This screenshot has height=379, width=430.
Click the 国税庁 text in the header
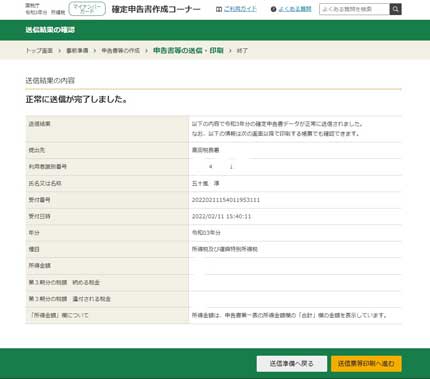tap(32, 6)
